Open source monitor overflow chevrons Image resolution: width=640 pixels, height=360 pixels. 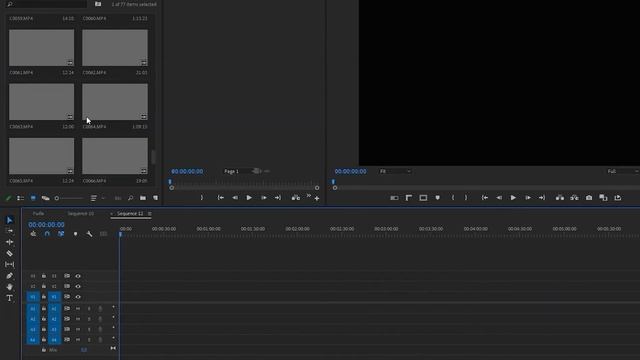tap(309, 196)
